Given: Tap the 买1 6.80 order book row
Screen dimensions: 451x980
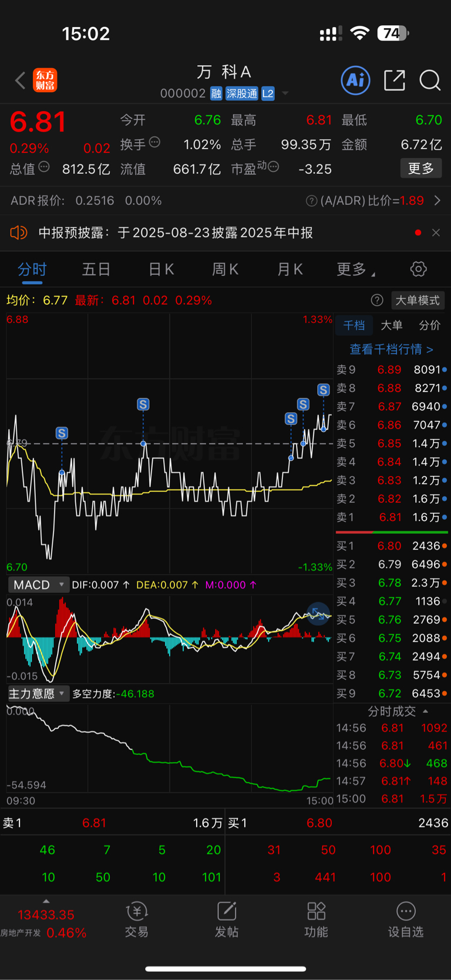Looking at the screenshot, I should point(392,546).
